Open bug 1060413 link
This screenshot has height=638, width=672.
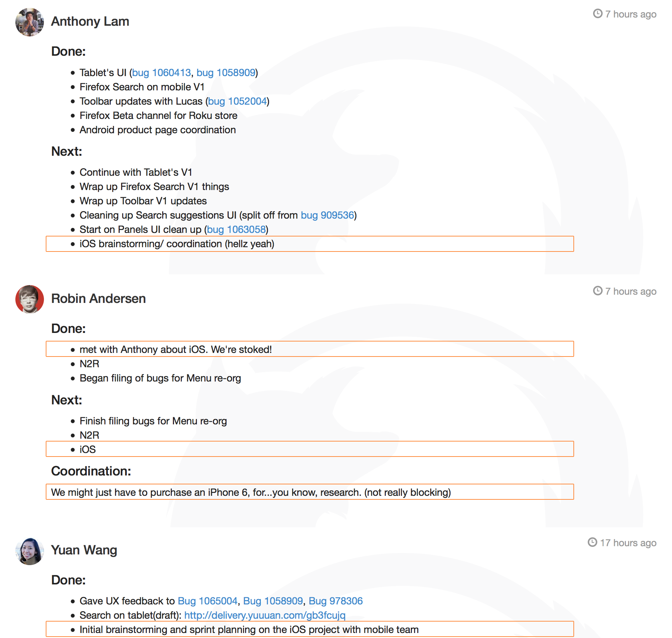coord(161,73)
